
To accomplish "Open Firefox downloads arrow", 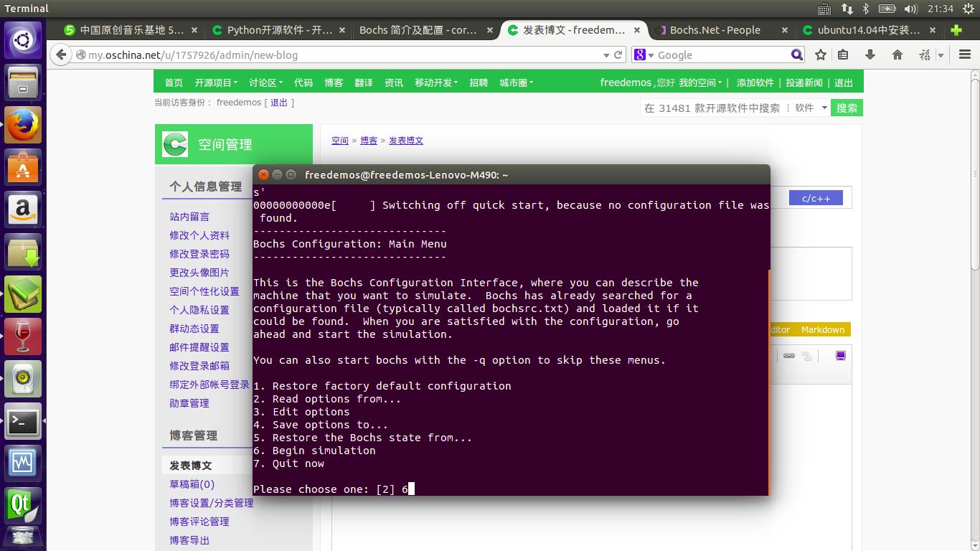I will pyautogui.click(x=870, y=55).
